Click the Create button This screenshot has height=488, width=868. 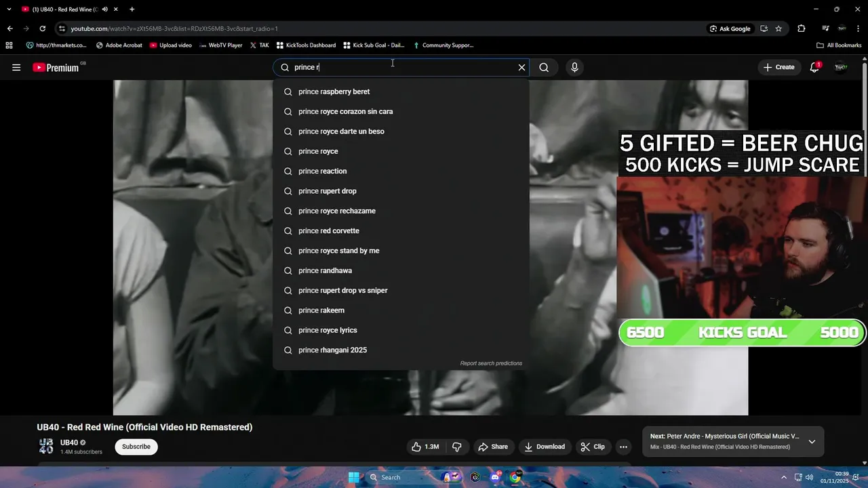(778, 67)
